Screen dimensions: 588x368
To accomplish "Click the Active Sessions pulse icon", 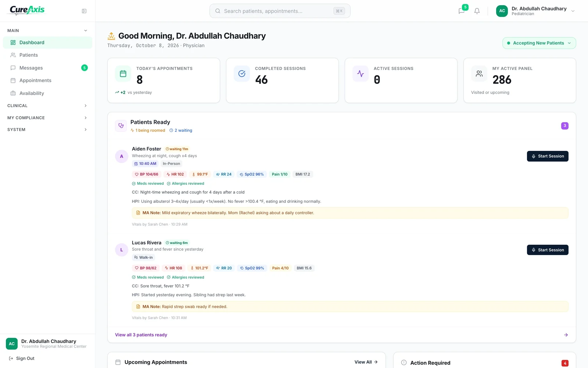I will tap(361, 74).
